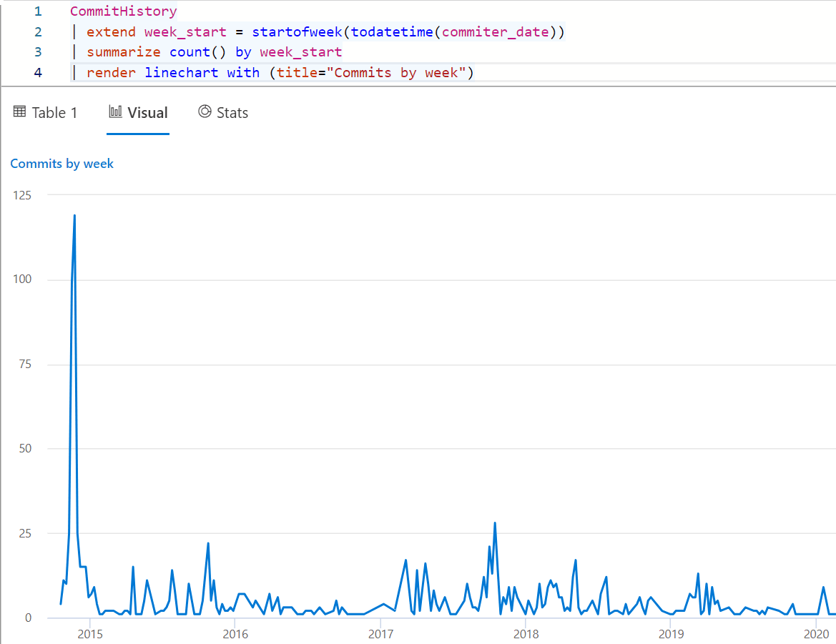Viewport: 836px width, 644px height.
Task: Click the startofweek function in line 2
Action: pos(297,31)
